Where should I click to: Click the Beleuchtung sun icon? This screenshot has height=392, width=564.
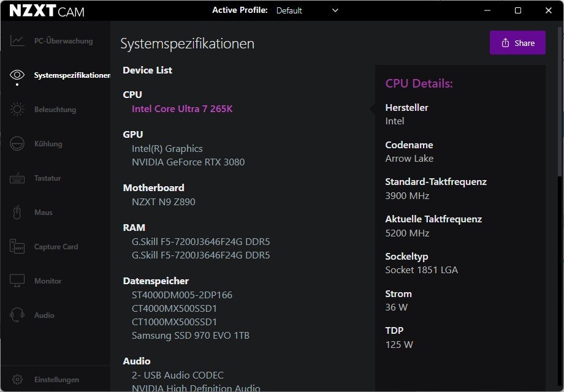[17, 109]
